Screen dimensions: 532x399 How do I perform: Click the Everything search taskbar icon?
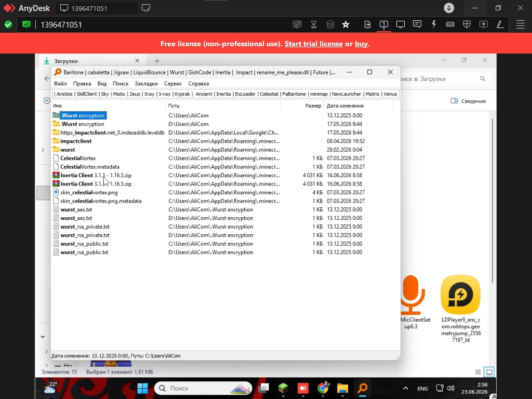362,388
